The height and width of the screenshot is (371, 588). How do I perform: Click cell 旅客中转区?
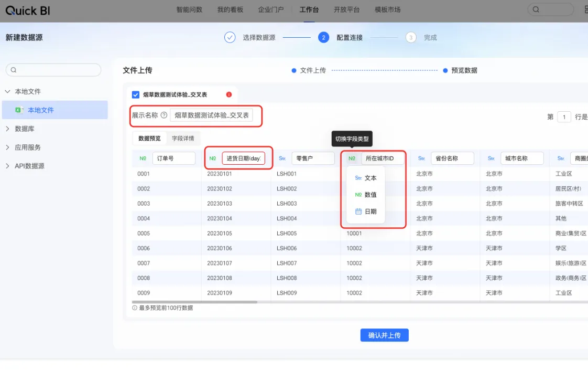[569, 204]
